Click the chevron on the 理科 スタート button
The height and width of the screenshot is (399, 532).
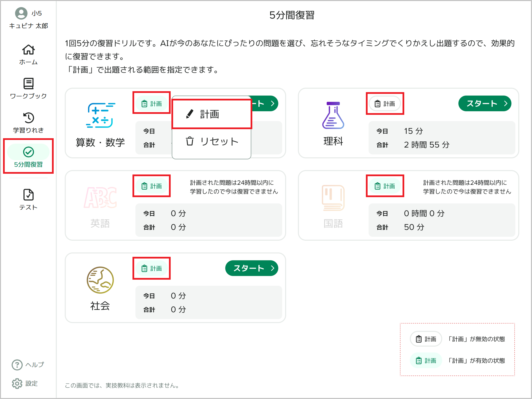(506, 104)
